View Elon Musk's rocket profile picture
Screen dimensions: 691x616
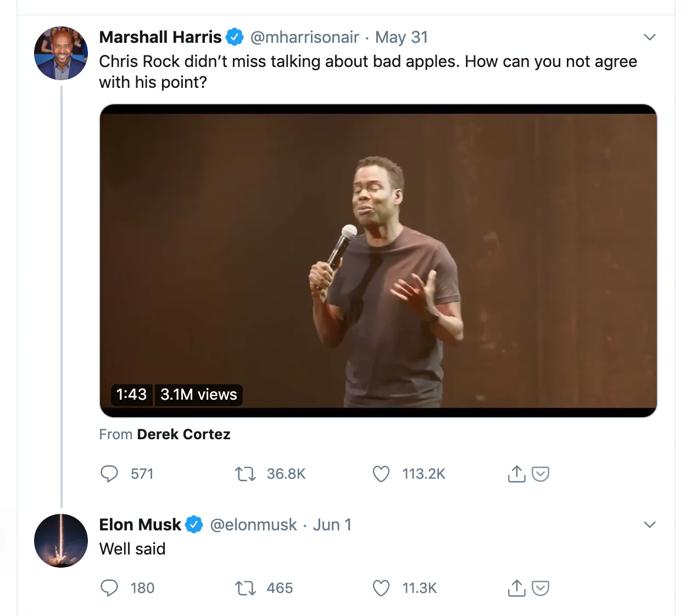[x=61, y=541]
